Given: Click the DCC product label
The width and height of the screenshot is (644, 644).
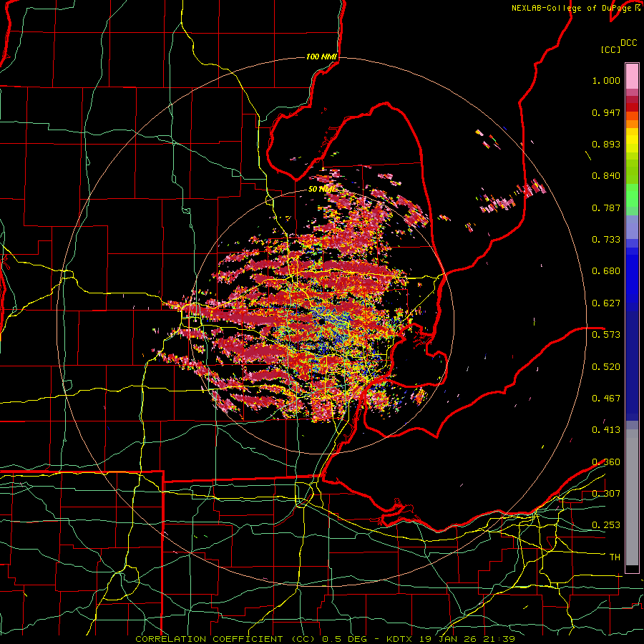Looking at the screenshot, I should tap(628, 43).
